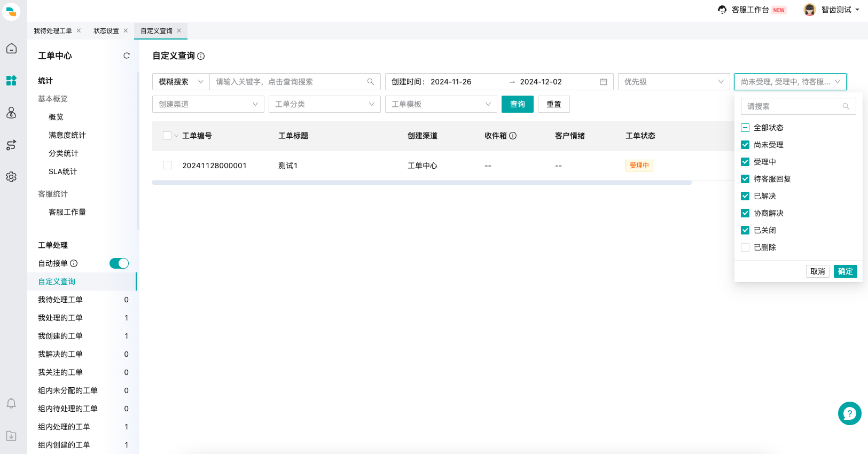Click the 重置 button
The height and width of the screenshot is (454, 868).
pyautogui.click(x=554, y=104)
